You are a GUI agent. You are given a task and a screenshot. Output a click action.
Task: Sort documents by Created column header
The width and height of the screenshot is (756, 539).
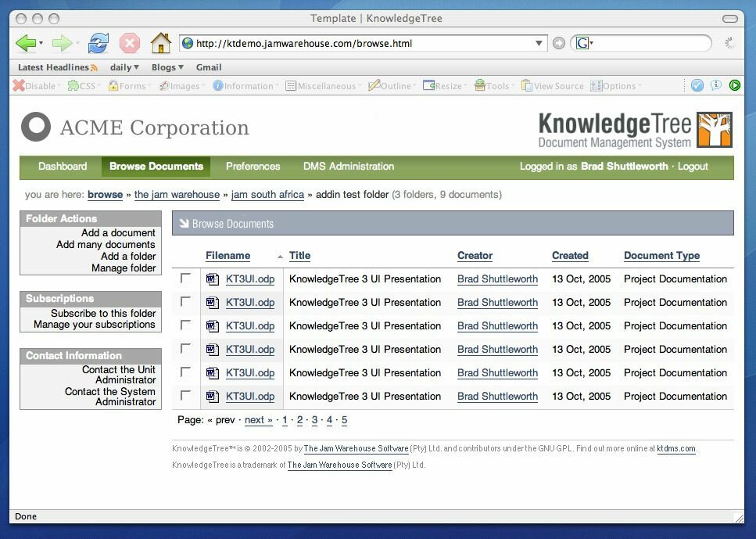click(x=570, y=256)
